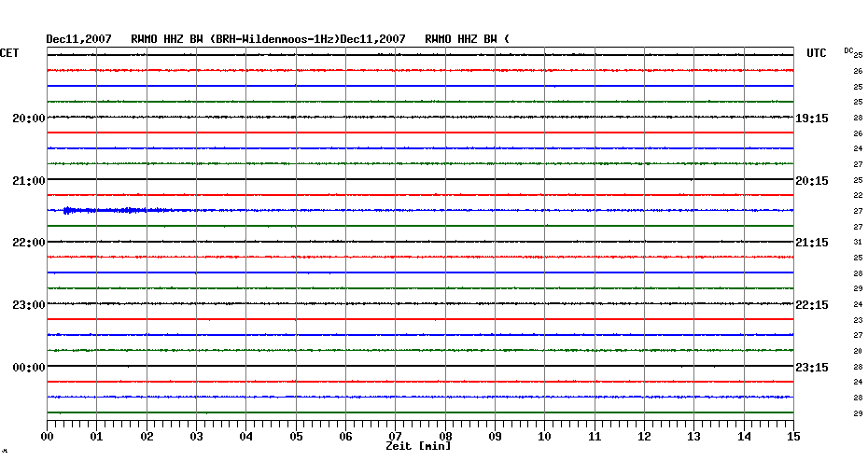Click minute label 03 on the time axis
The image size is (868, 461).
(x=197, y=436)
